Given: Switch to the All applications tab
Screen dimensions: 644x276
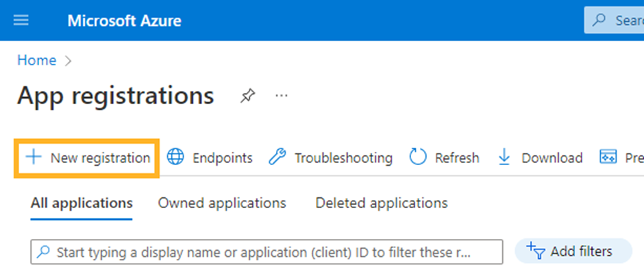Looking at the screenshot, I should coord(82,203).
